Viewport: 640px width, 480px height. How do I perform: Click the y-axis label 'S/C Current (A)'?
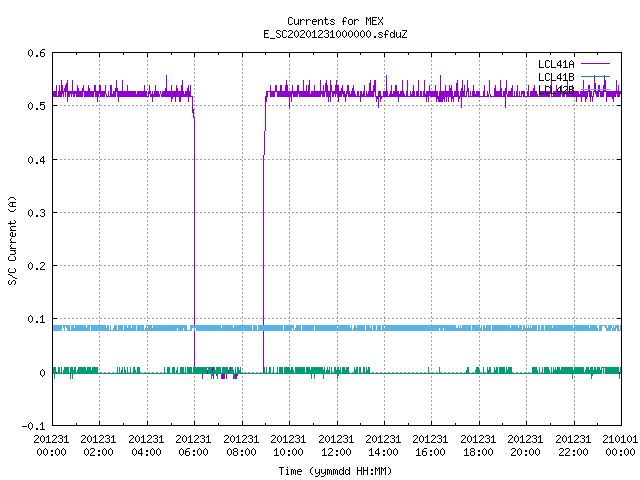pyautogui.click(x=12, y=240)
